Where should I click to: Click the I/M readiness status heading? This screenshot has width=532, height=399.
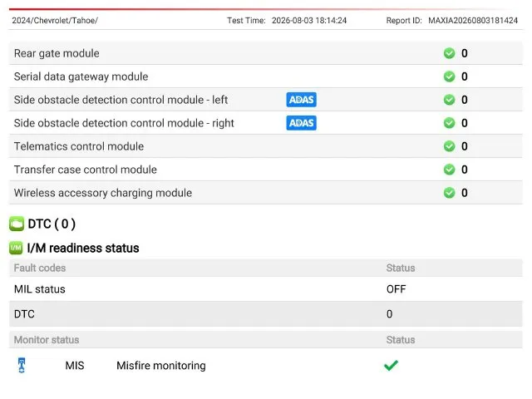(x=83, y=248)
